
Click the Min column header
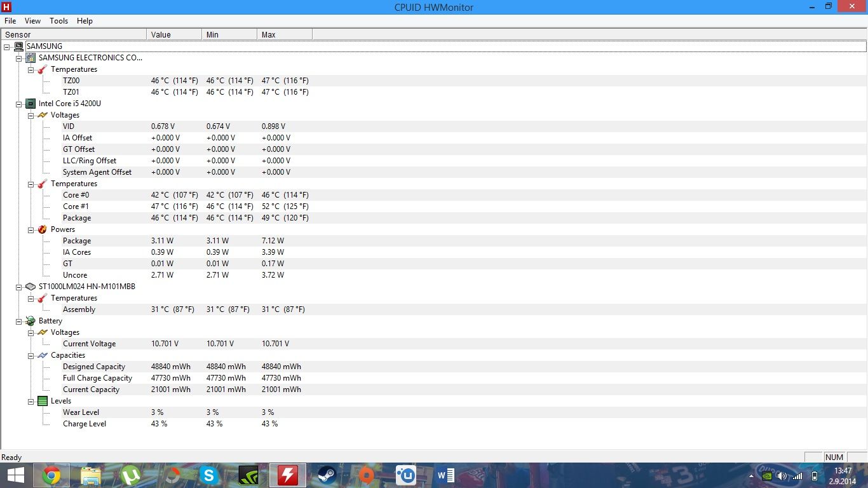coord(229,34)
